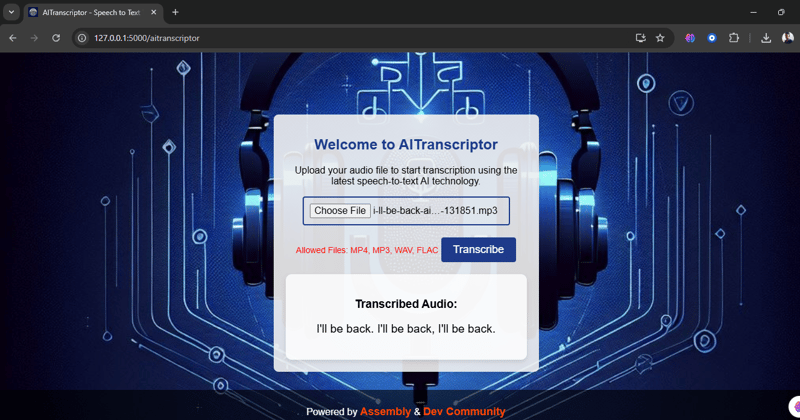Image resolution: width=800 pixels, height=420 pixels.
Task: Open a new tab with the plus button
Action: (x=175, y=12)
